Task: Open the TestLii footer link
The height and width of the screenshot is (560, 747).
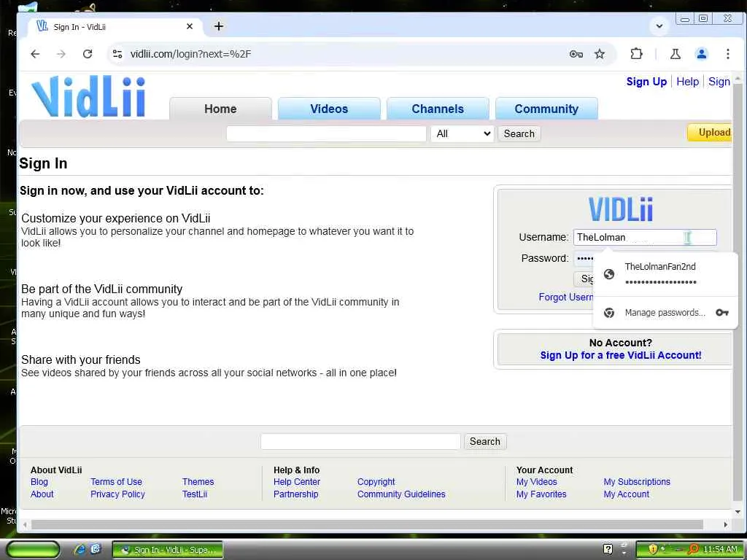Action: [x=195, y=494]
